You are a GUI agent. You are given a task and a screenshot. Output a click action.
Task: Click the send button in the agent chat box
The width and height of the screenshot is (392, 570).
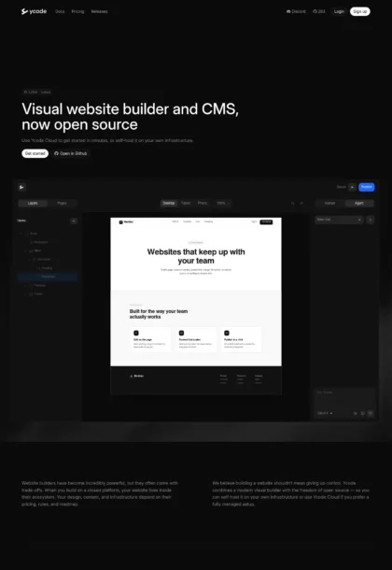(x=371, y=413)
